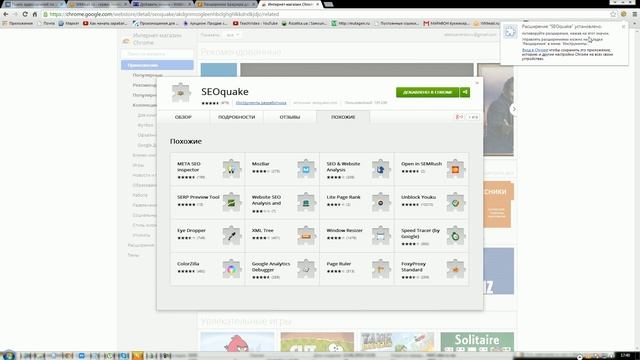Open the Tank game thumbnail
This screenshot has width=640, height=360.
(397, 342)
